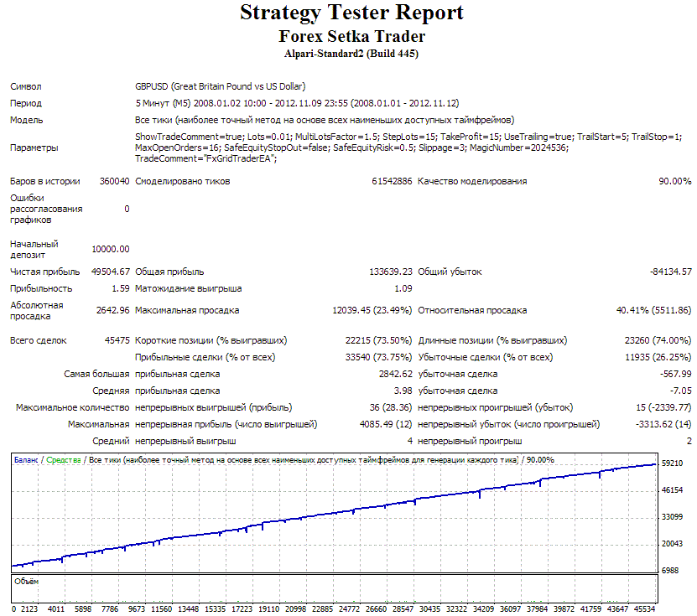This screenshot has height=616, width=697.
Task: Click the value '40.41% (5511.86)'
Action: (653, 310)
